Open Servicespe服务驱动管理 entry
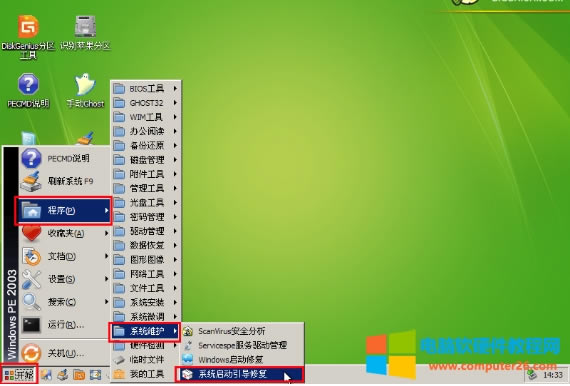 point(243,345)
